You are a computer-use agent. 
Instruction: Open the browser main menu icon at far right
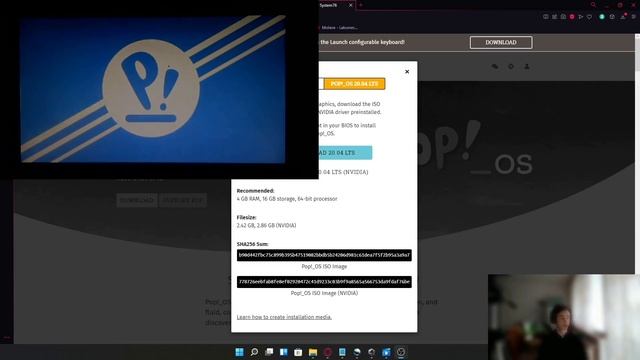(x=634, y=17)
